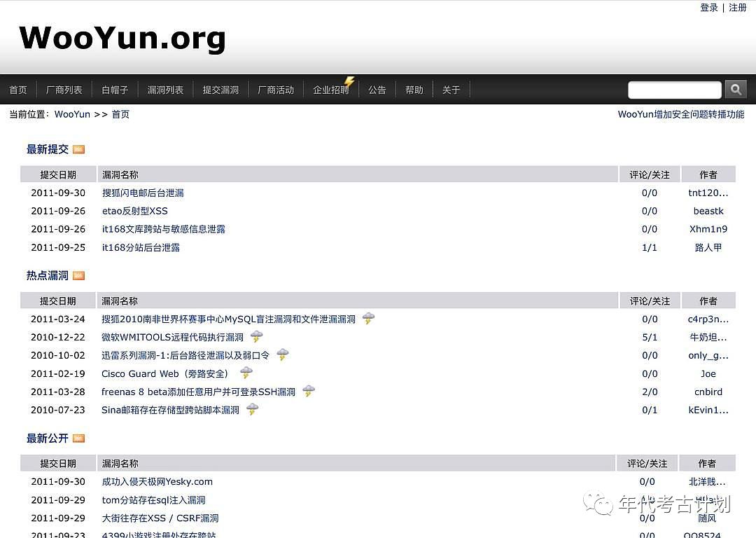Open the 最新公开 section heading
756x538 pixels.
48,438
